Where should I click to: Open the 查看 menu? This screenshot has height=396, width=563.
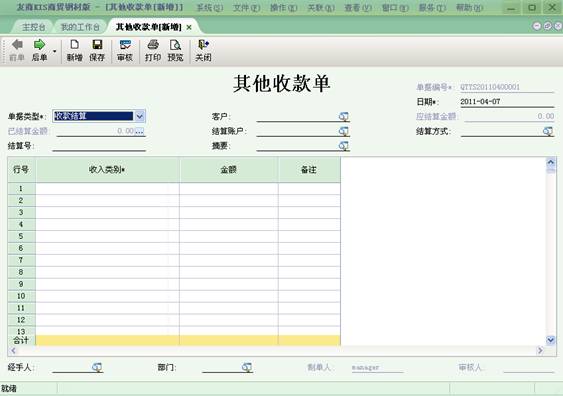358,7
